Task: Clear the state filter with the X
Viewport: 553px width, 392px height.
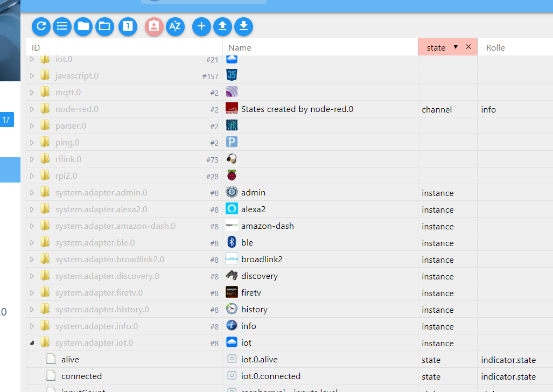Action: pos(468,46)
